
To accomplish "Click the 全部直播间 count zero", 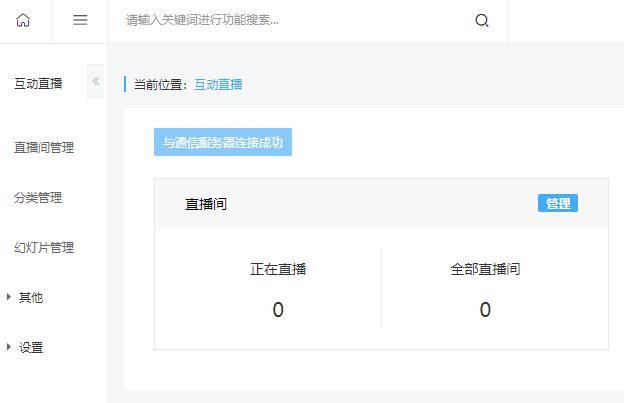I will tap(485, 310).
